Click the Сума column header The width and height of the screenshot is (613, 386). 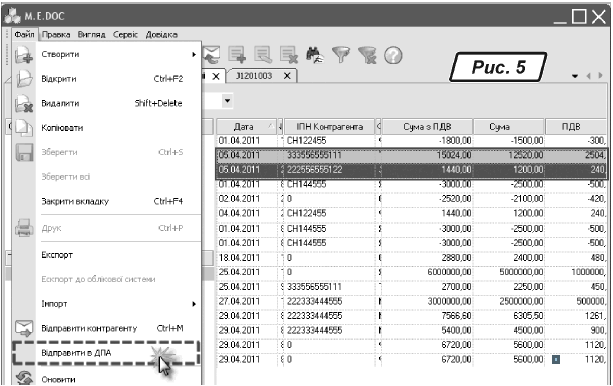pyautogui.click(x=509, y=127)
